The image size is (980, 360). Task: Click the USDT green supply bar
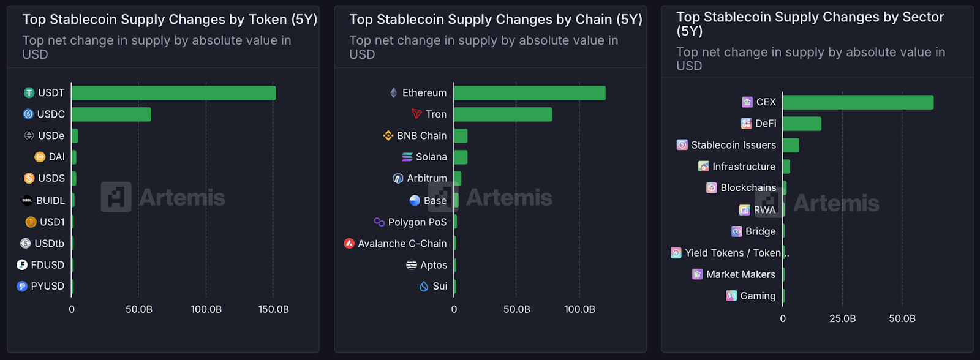click(174, 93)
